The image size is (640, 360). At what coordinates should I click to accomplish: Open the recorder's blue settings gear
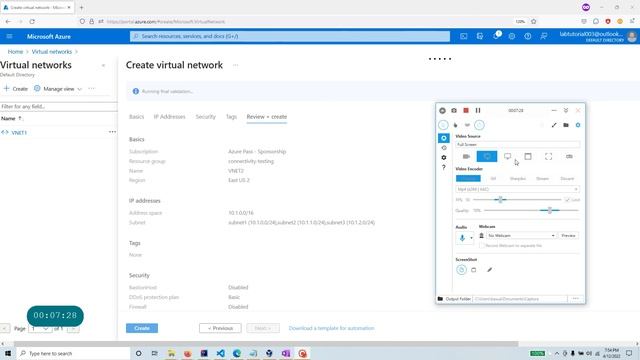[x=578, y=125]
